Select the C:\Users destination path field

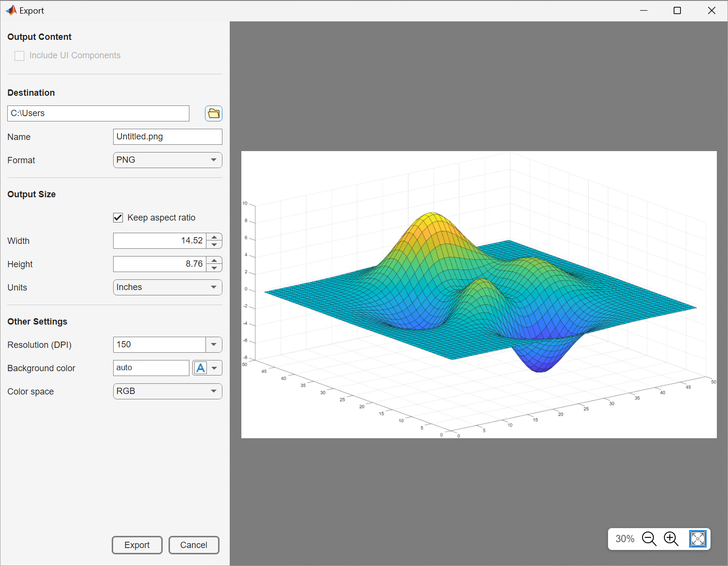[98, 113]
